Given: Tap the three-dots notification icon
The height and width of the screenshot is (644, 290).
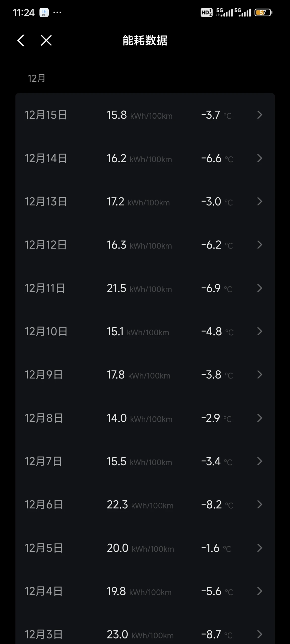Looking at the screenshot, I should click(x=57, y=12).
